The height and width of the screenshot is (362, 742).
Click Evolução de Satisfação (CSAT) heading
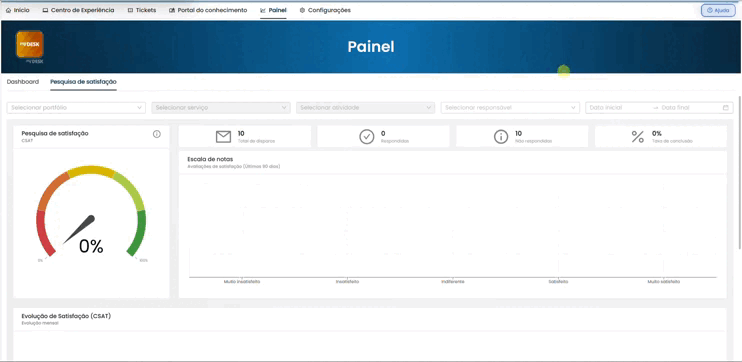(66, 316)
